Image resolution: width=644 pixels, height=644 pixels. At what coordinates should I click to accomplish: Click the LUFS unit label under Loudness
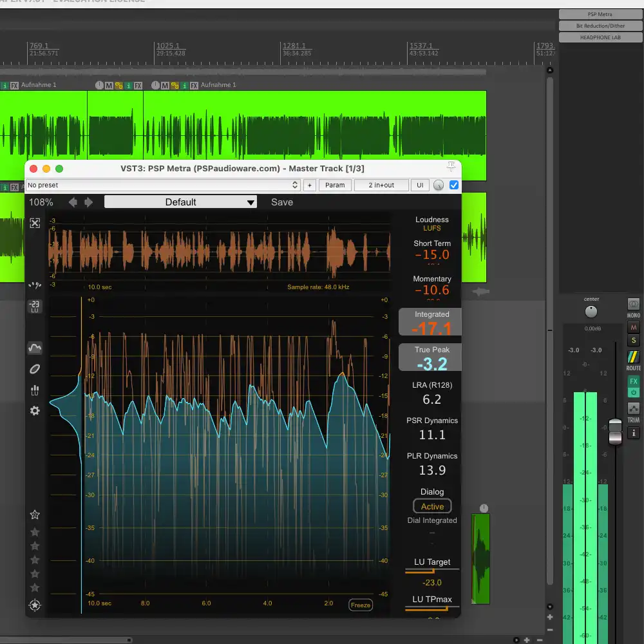[x=432, y=228]
